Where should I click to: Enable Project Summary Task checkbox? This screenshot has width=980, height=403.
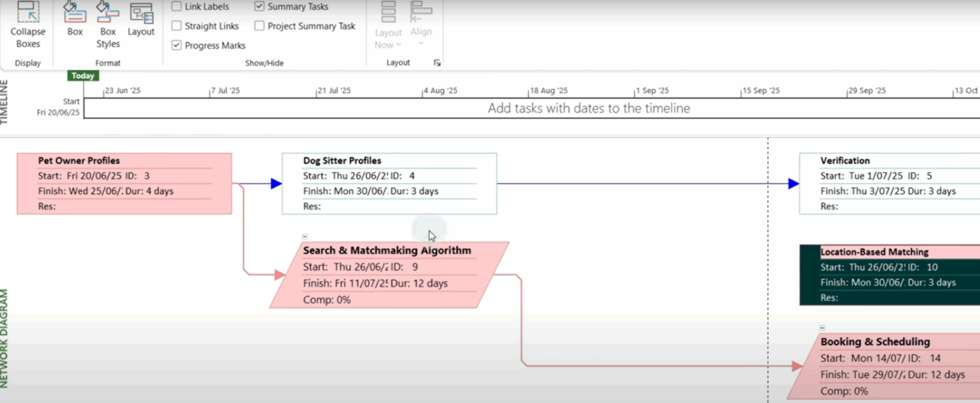coord(259,26)
